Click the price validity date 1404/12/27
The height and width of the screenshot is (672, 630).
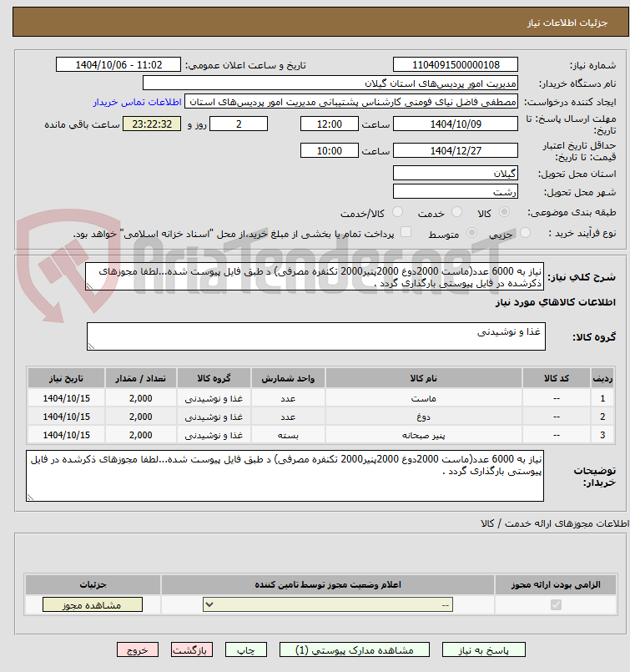(456, 151)
